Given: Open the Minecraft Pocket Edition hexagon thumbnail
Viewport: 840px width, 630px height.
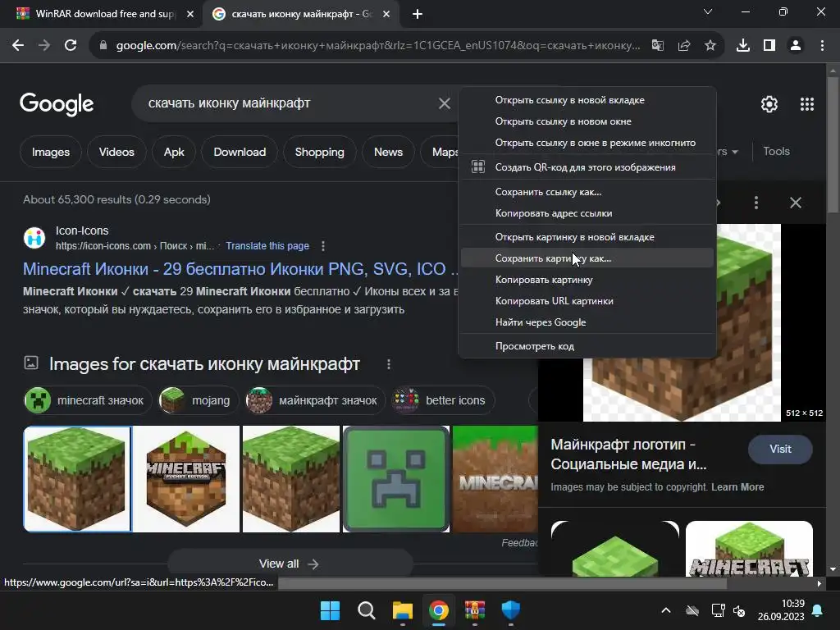Looking at the screenshot, I should (x=186, y=479).
